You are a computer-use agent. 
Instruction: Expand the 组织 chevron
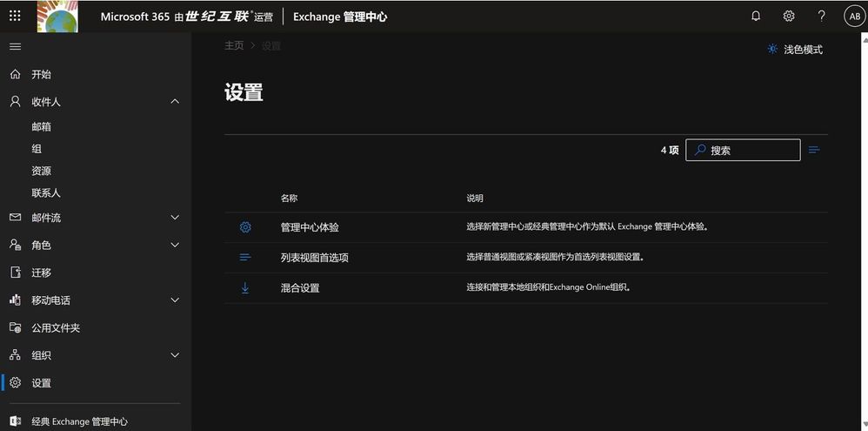175,355
